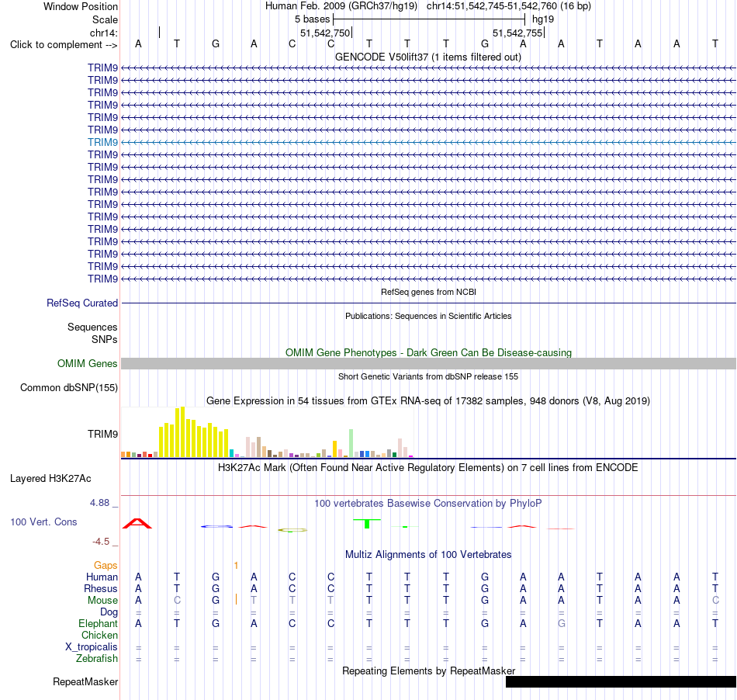
Task: Open 'Publications: Sequences in Scientific Articles' title
Action: (428, 316)
